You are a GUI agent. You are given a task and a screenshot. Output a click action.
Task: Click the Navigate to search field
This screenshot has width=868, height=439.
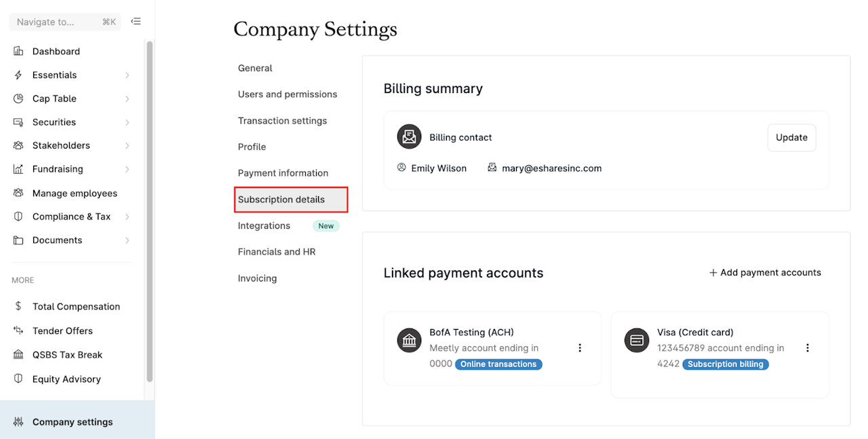point(65,22)
